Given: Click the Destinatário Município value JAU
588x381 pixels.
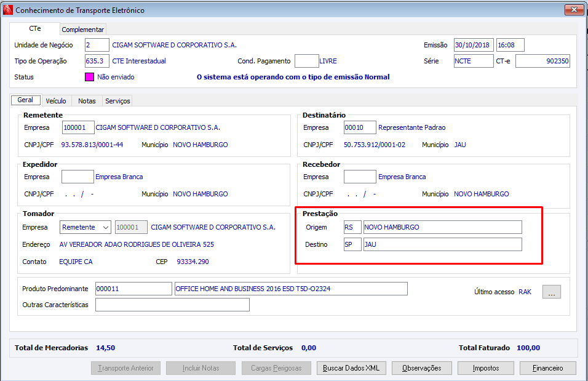Looking at the screenshot, I should 459,145.
